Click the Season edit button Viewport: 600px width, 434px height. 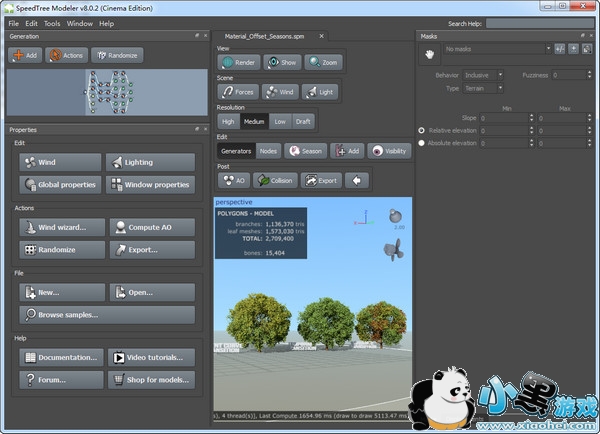pos(305,151)
